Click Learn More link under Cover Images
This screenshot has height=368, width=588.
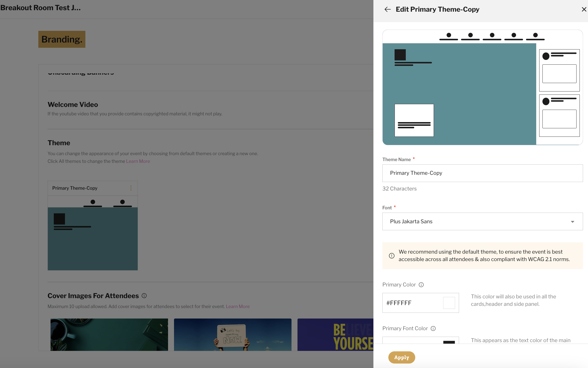coord(238,306)
